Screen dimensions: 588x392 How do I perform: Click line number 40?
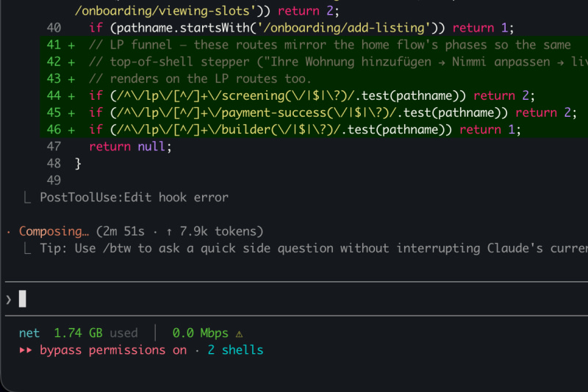(x=54, y=28)
